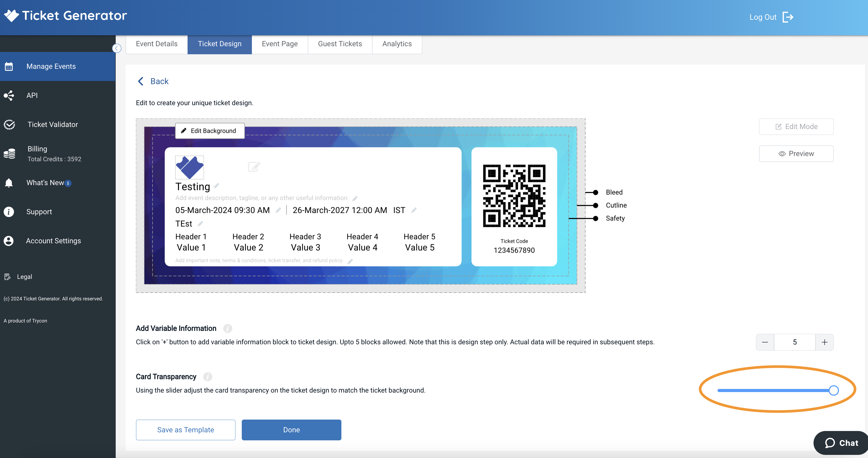Click the API sharing icon in sidebar
The height and width of the screenshot is (458, 868).
tap(9, 95)
